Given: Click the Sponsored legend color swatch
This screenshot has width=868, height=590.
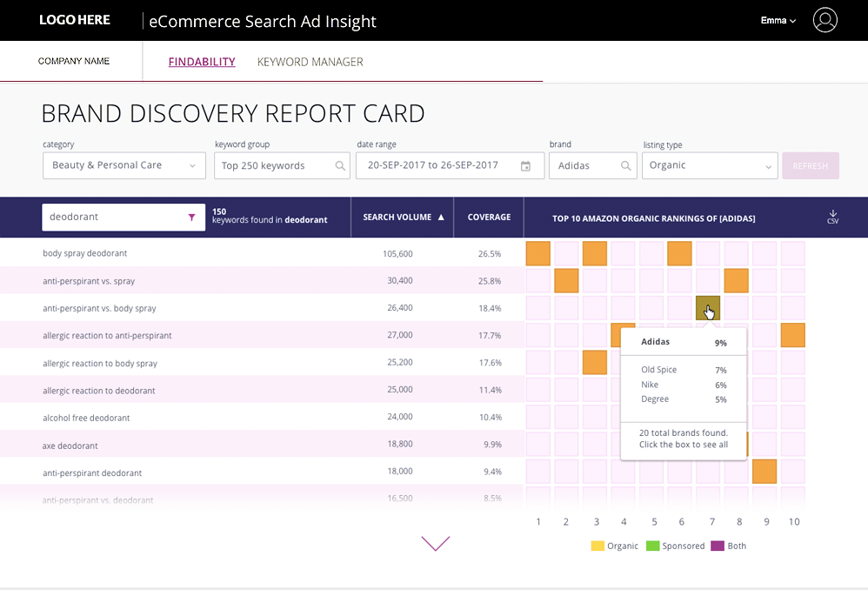Looking at the screenshot, I should pos(652,546).
